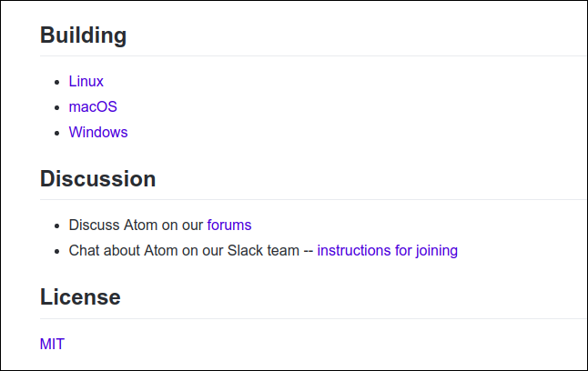Click the word Slack in the list

pyautogui.click(x=245, y=251)
